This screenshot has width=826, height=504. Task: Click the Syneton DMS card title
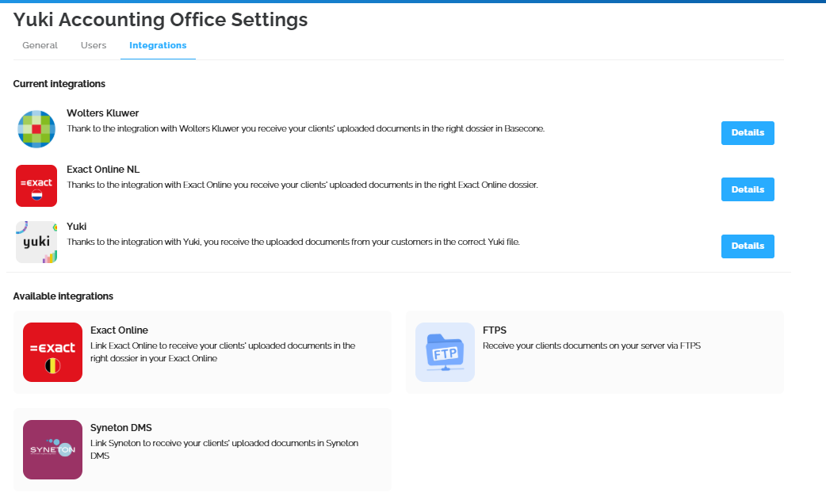[121, 428]
